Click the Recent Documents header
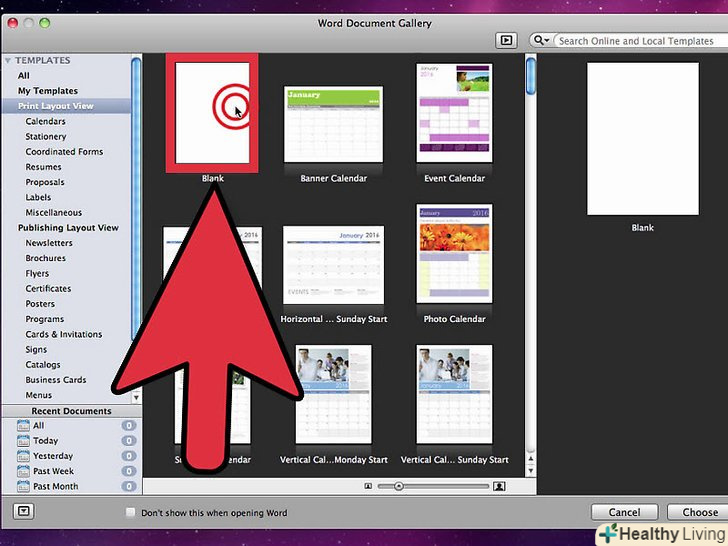This screenshot has width=728, height=546. point(72,411)
